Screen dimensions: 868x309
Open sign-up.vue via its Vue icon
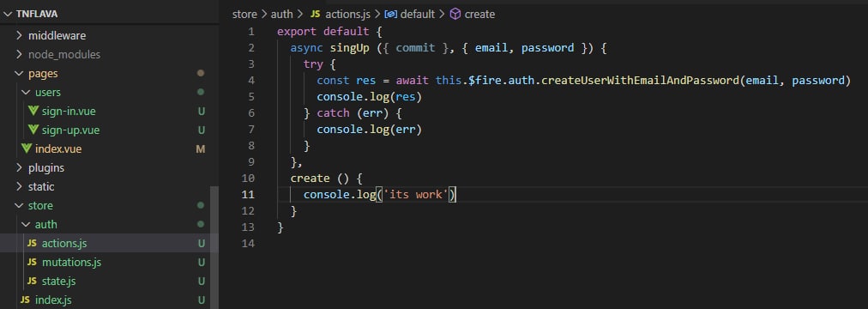pyautogui.click(x=33, y=130)
